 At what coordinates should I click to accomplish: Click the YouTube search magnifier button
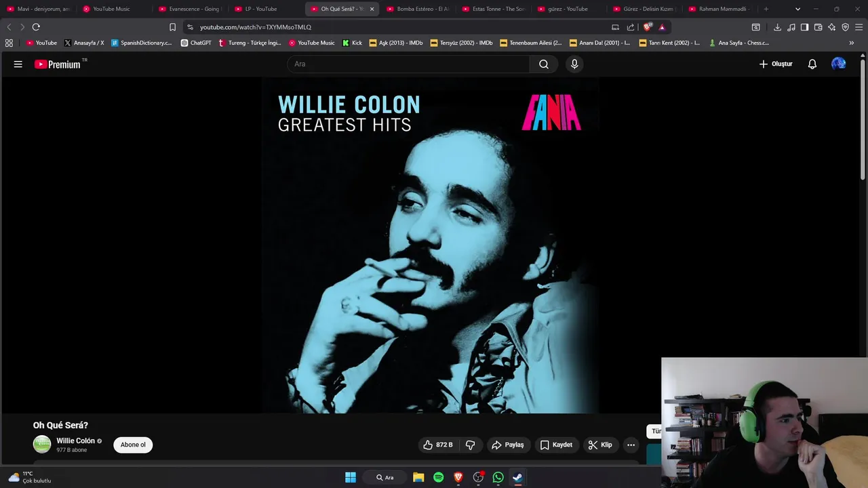[544, 64]
